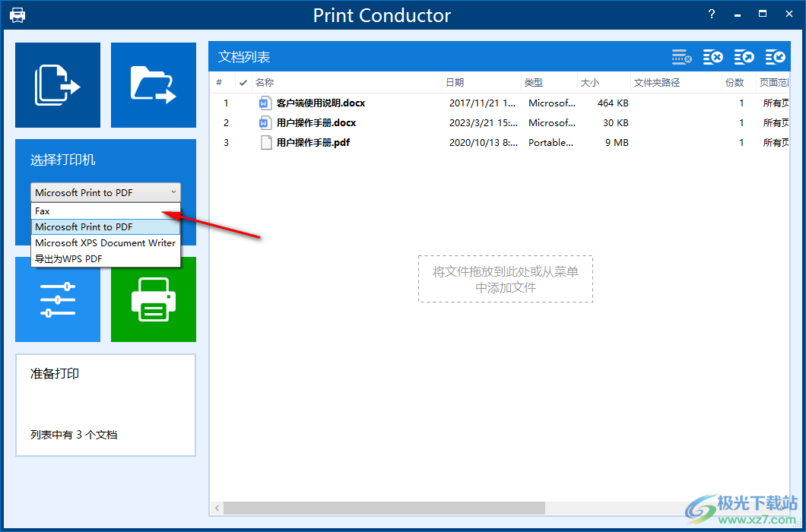
Task: Click the 文件夹路径 column header
Action: tap(677, 82)
